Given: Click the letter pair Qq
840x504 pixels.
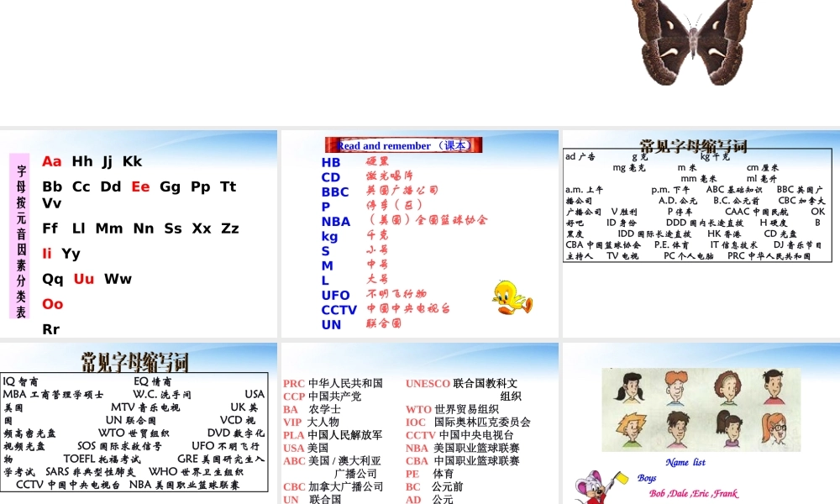Looking at the screenshot, I should pos(52,279).
